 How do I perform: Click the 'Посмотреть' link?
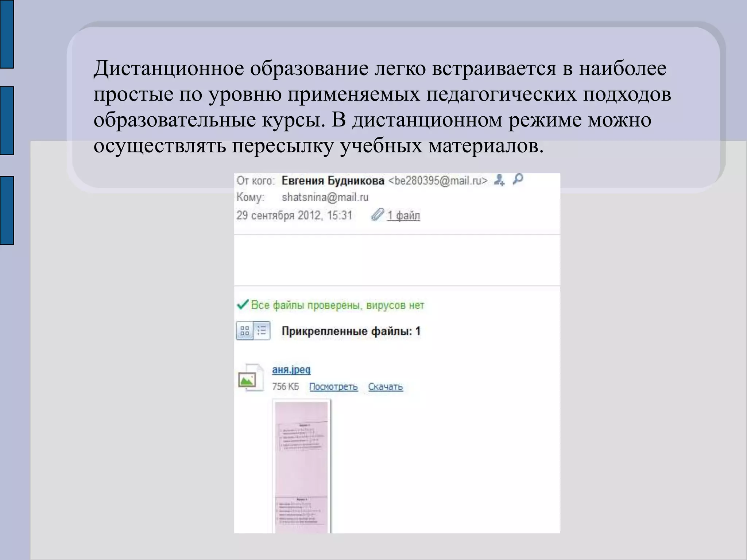tap(333, 386)
